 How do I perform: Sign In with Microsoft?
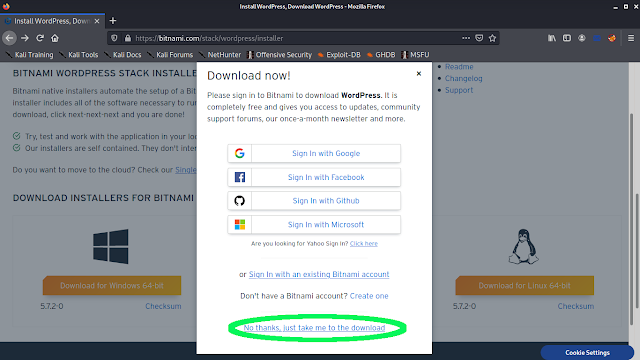(x=314, y=224)
